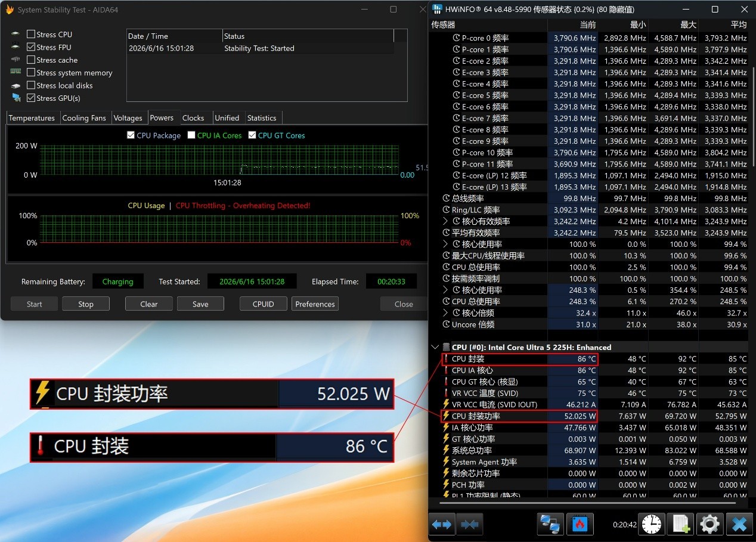Select the System Agent 功率 row
This screenshot has height=542, width=756.
pyautogui.click(x=588, y=462)
